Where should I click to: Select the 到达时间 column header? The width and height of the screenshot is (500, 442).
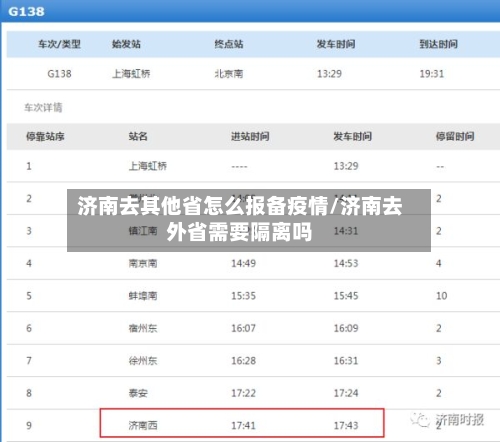click(x=438, y=44)
